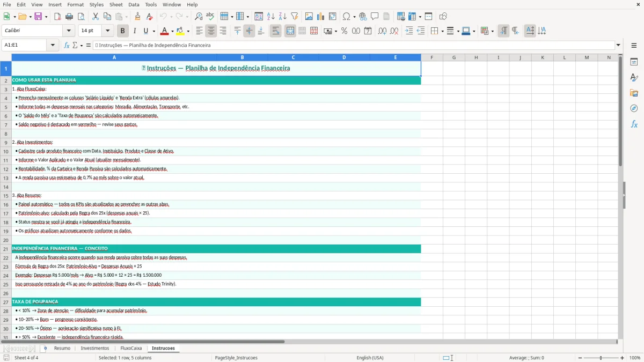Open the File menu

pyautogui.click(x=7, y=4)
